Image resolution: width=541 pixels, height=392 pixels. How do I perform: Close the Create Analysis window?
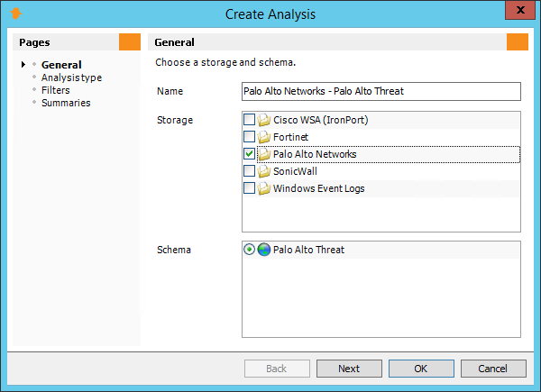[520, 10]
